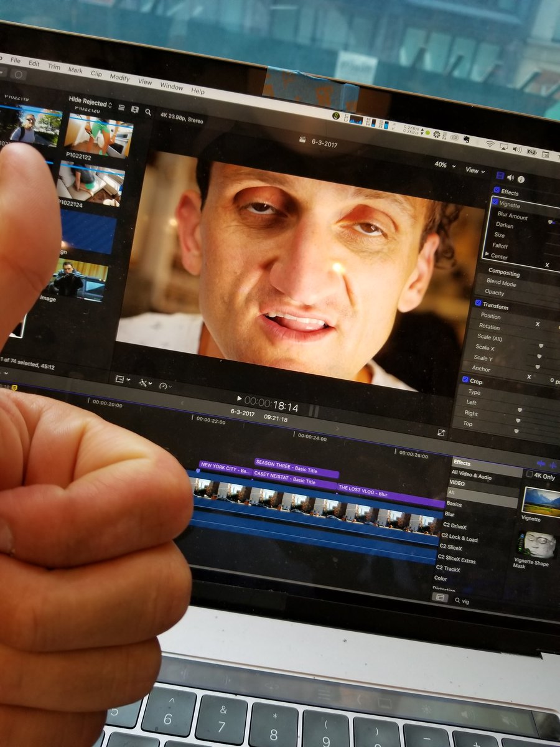Enable the 4K Only checkbox
The width and height of the screenshot is (560, 747).
[x=530, y=474]
